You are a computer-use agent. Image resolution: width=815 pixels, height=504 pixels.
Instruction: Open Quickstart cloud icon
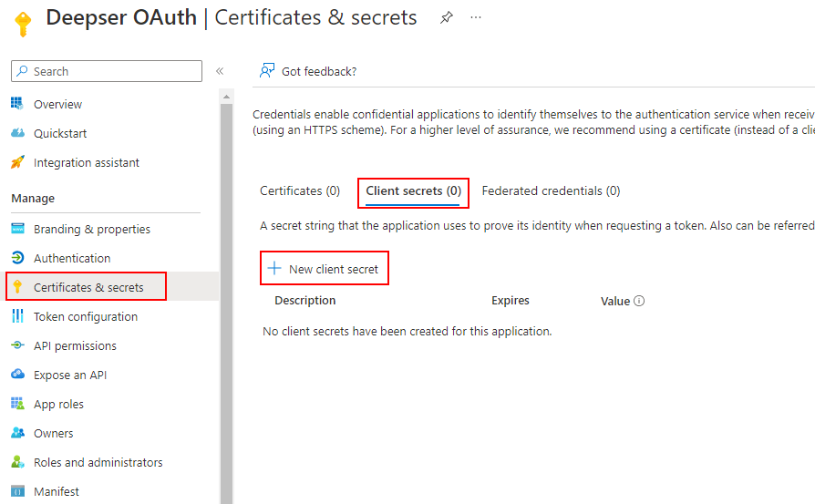[17, 132]
